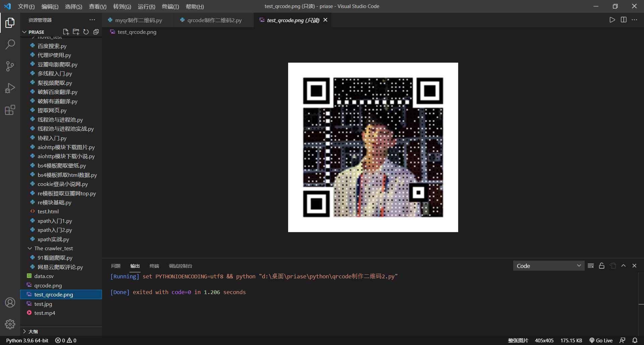Viewport: 644px width, 345px height.
Task: Maximize the bottom panel
Action: tap(624, 266)
